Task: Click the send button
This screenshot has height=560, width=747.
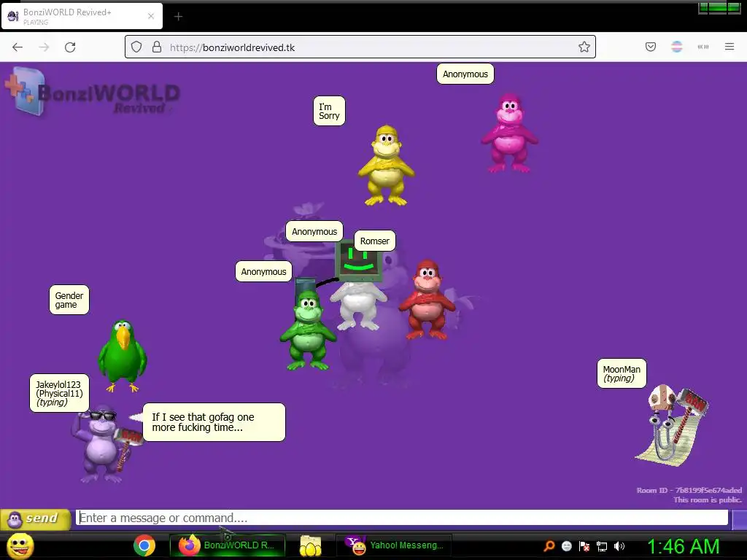Action: pos(35,518)
